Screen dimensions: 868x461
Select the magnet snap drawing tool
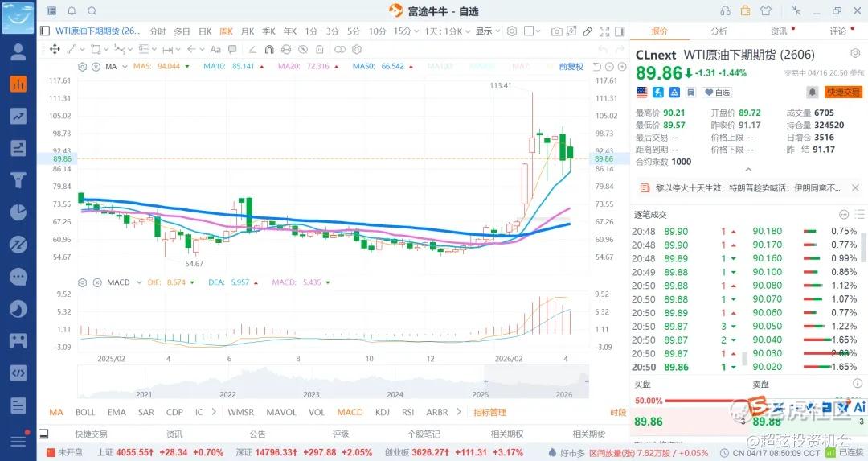(268, 49)
